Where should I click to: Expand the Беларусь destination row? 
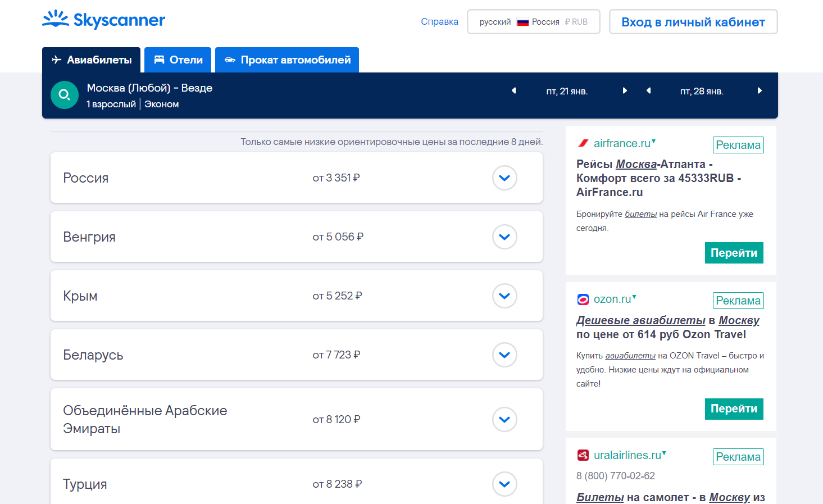504,355
